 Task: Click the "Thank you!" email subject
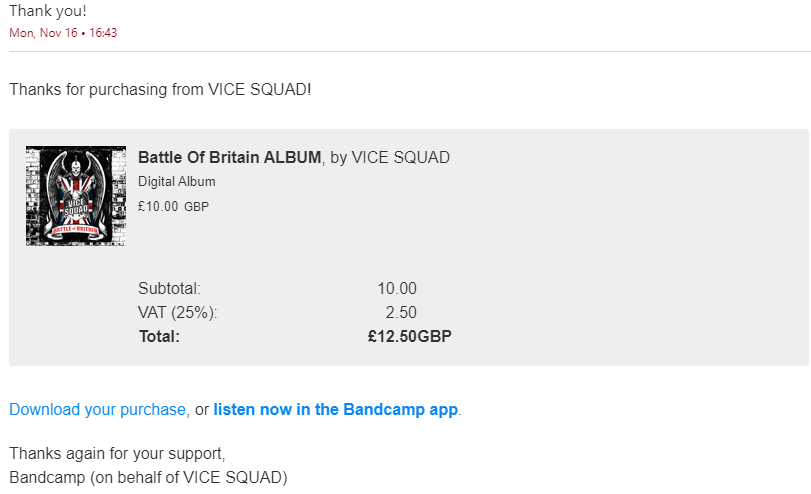pyautogui.click(x=48, y=11)
